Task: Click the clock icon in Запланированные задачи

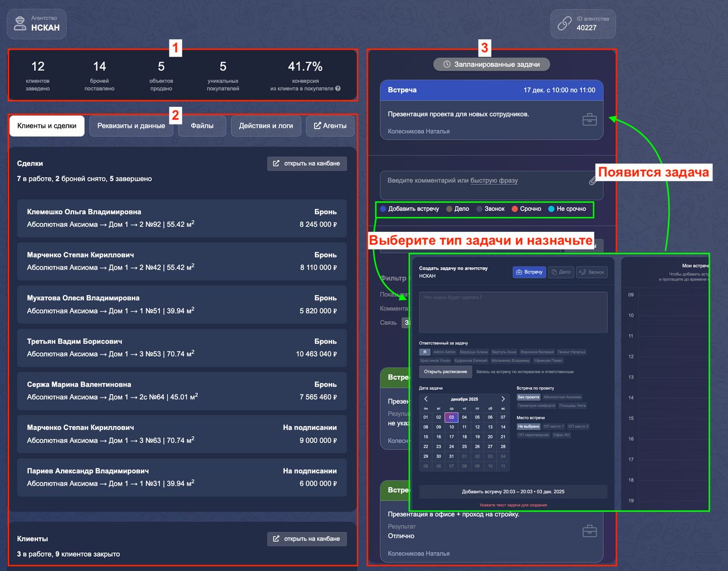Action: click(x=447, y=65)
